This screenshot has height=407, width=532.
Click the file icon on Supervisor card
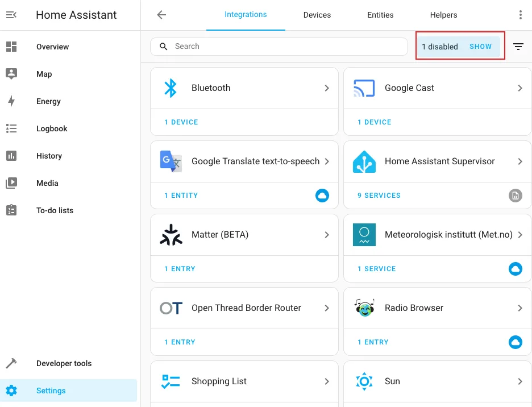(x=515, y=196)
